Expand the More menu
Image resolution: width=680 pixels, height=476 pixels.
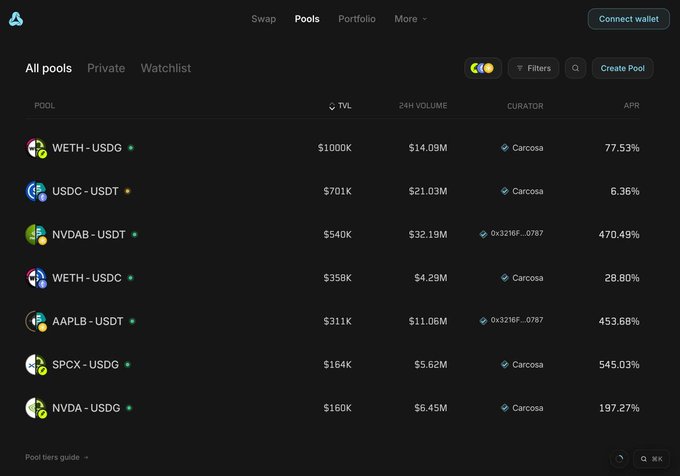coord(410,19)
